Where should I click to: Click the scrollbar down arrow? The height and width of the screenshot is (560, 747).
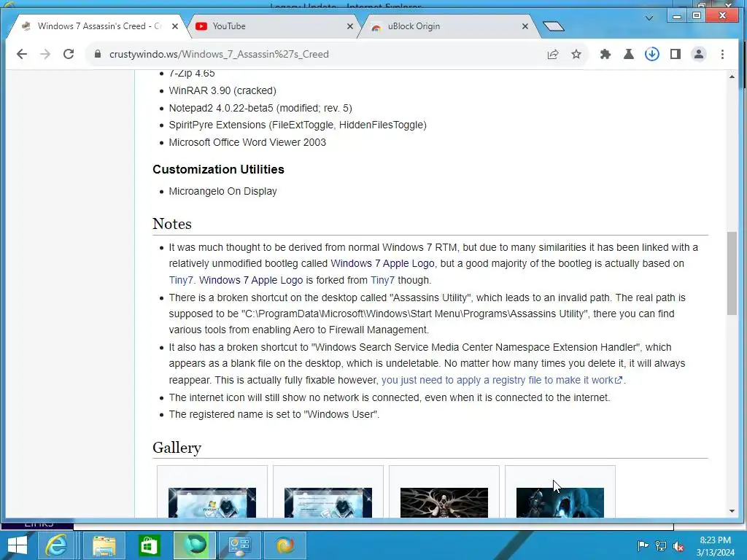(x=732, y=511)
